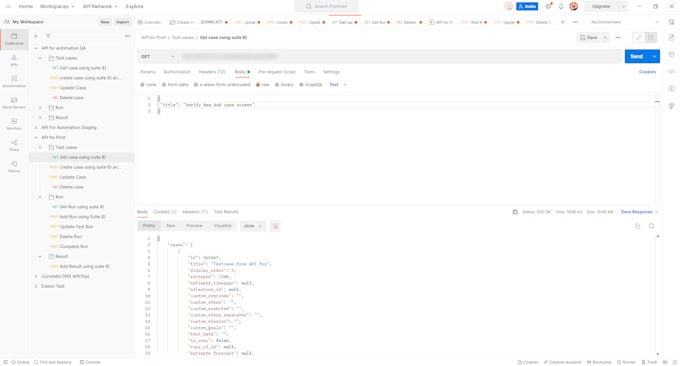Switch response view to Preview

click(x=194, y=226)
